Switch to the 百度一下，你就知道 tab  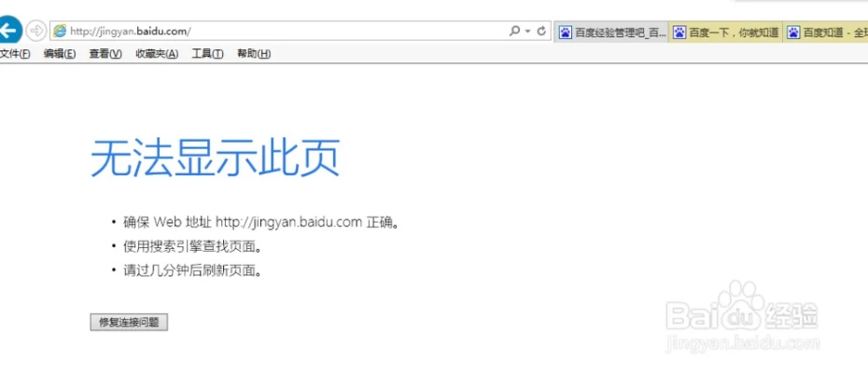(x=726, y=33)
